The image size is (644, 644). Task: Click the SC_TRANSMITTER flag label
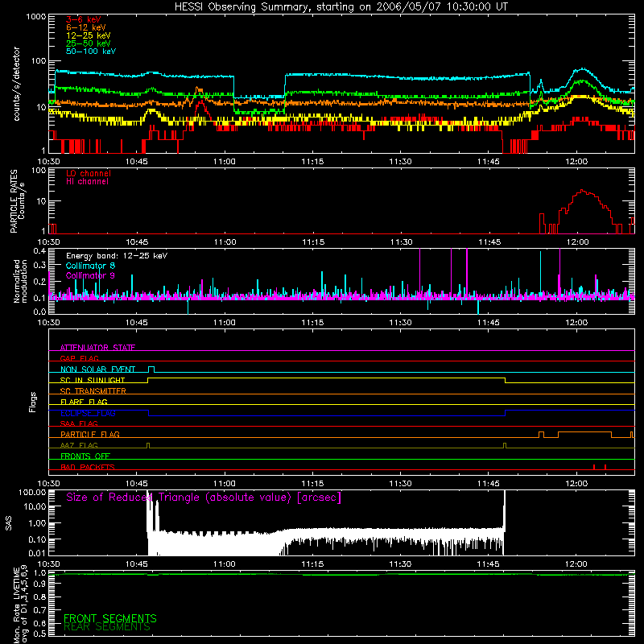coord(93,391)
